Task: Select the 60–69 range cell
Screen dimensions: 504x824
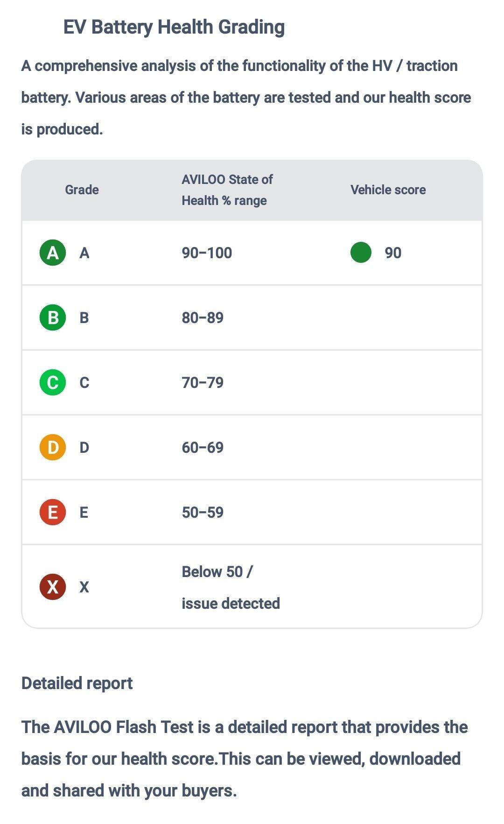Action: [x=203, y=448]
